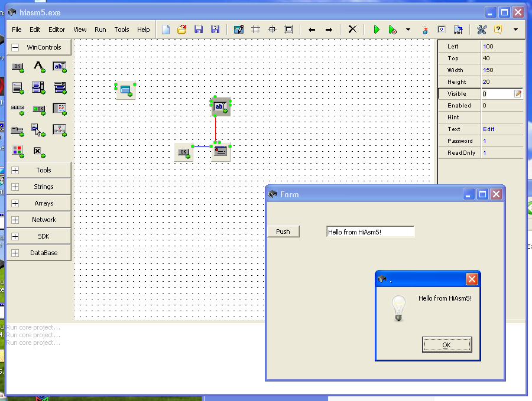This screenshot has width=532, height=401.
Task: Open help with the question mark icon
Action: (498, 30)
